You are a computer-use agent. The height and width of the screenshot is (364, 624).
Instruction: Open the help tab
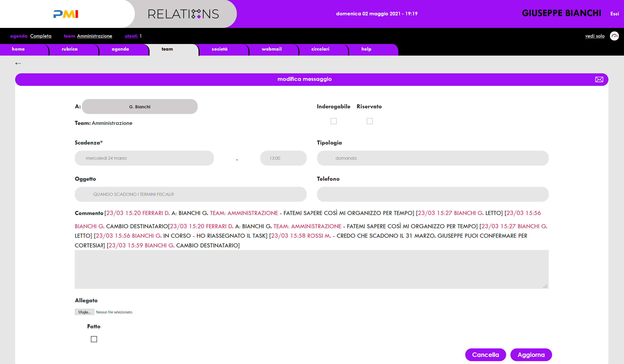(374, 49)
